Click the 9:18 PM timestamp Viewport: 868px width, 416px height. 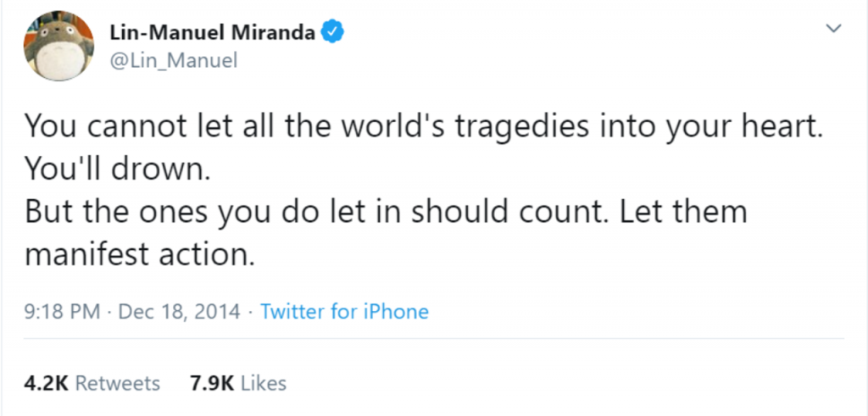tap(64, 311)
